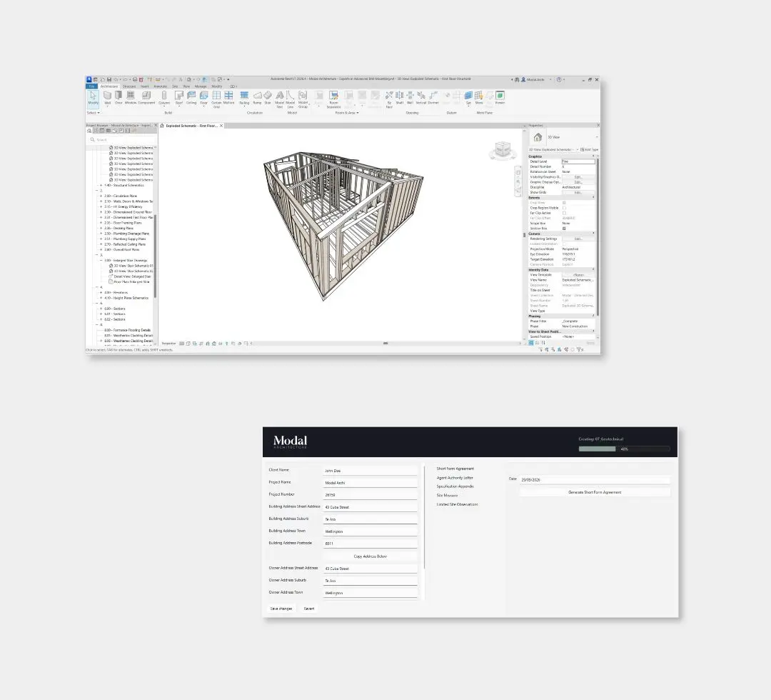Image resolution: width=771 pixels, height=700 pixels.
Task: Toggle Far Clip Active checkbox
Action: (x=564, y=213)
